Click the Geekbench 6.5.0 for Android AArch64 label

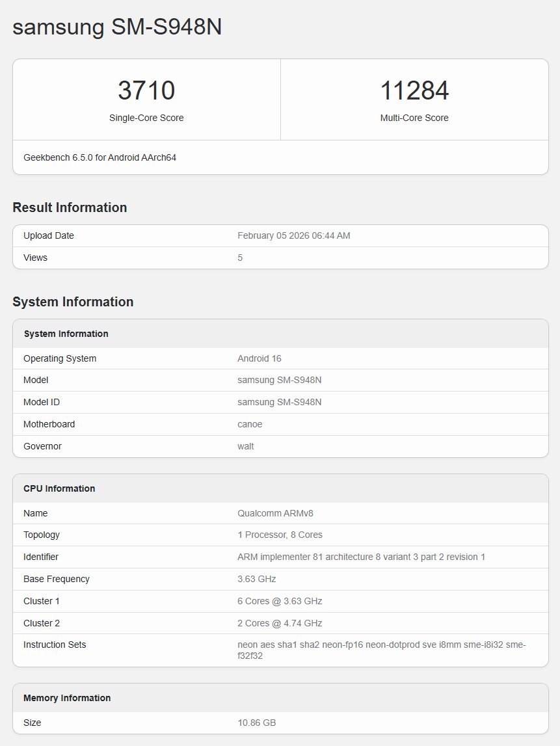click(x=98, y=157)
